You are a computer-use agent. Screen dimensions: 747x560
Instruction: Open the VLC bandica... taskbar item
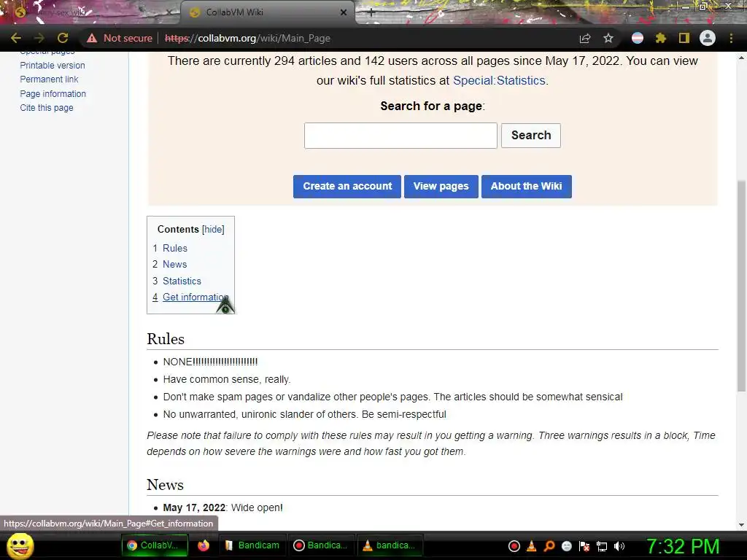(x=390, y=545)
